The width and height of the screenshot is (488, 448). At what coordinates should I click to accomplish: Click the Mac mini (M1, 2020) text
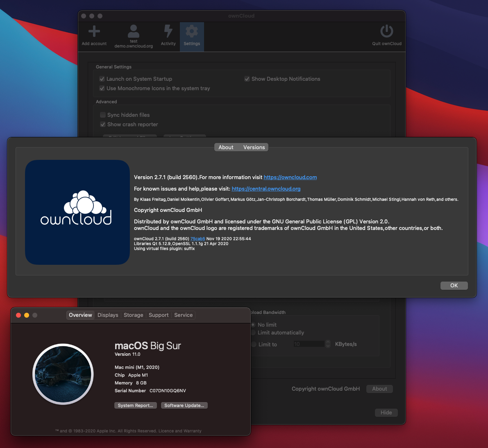point(137,367)
